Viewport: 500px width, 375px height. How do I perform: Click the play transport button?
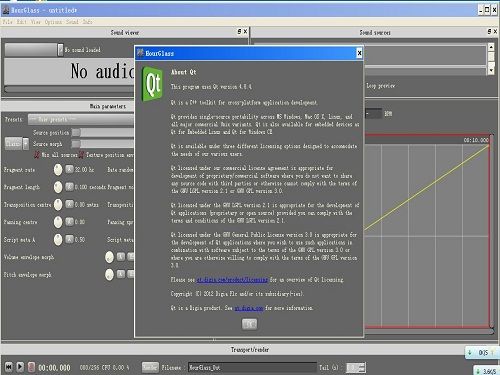click(x=20, y=367)
